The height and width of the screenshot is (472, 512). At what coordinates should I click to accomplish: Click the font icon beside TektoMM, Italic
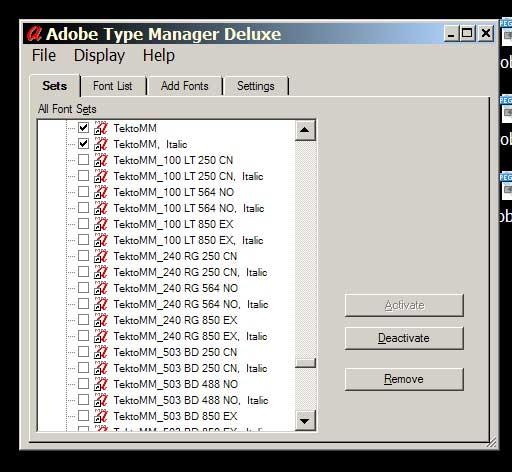pyautogui.click(x=101, y=144)
